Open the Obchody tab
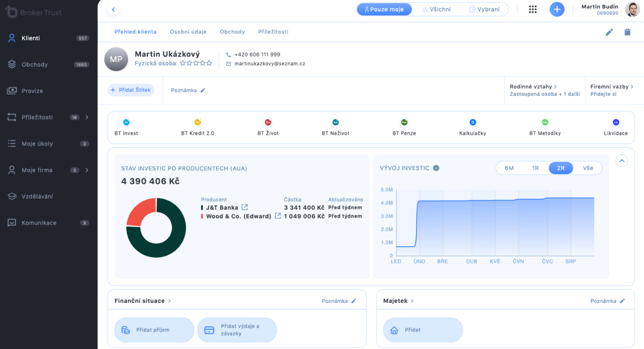 coord(232,32)
